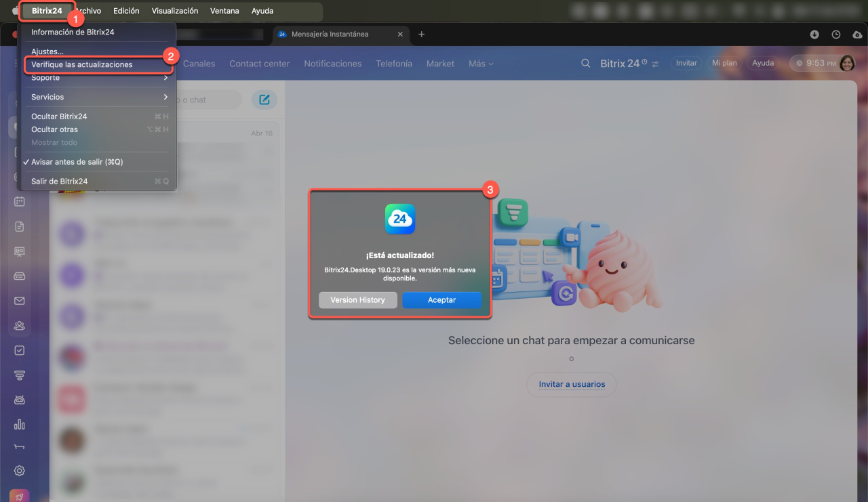This screenshot has height=502, width=868.
Task: Open the Visualización menu in menu bar
Action: (x=175, y=11)
